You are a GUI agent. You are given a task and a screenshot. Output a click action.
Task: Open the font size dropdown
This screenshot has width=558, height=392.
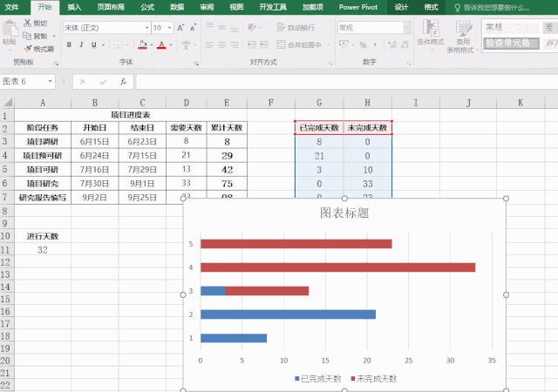pos(170,28)
